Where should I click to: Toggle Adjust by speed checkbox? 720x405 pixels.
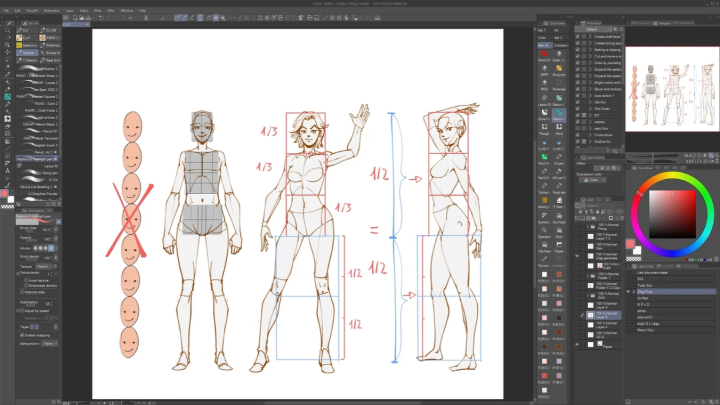[22, 311]
